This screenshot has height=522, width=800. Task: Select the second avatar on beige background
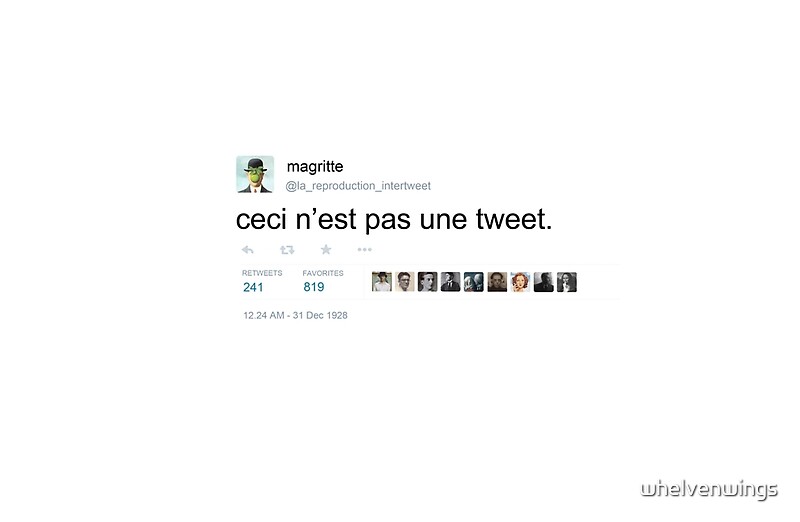pyautogui.click(x=405, y=282)
